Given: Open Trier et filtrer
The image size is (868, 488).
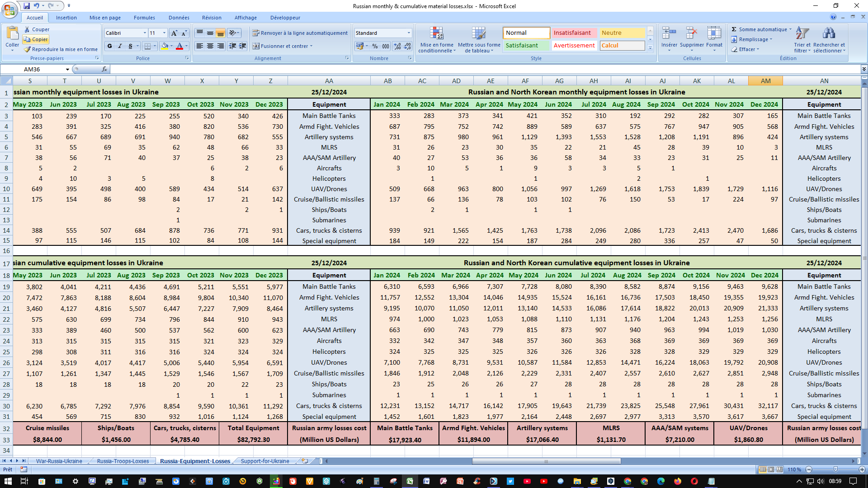Looking at the screenshot, I should (x=802, y=40).
